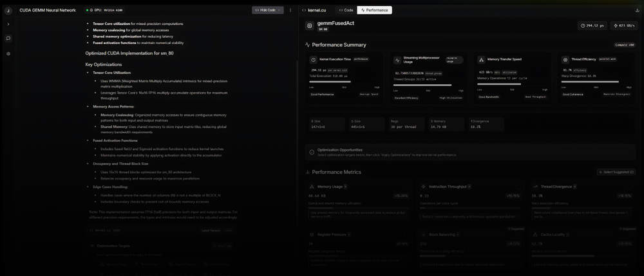The width and height of the screenshot is (644, 276).
Task: Open the three-dot options menu
Action: coord(290,10)
